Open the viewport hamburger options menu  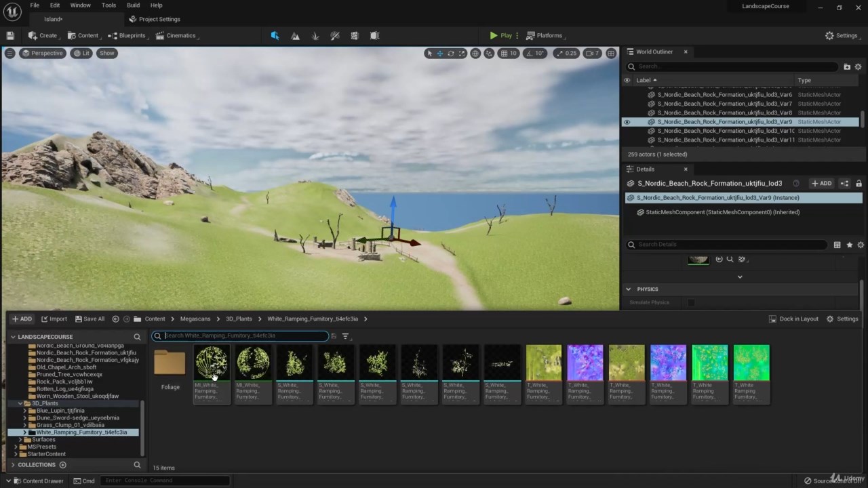pos(9,54)
